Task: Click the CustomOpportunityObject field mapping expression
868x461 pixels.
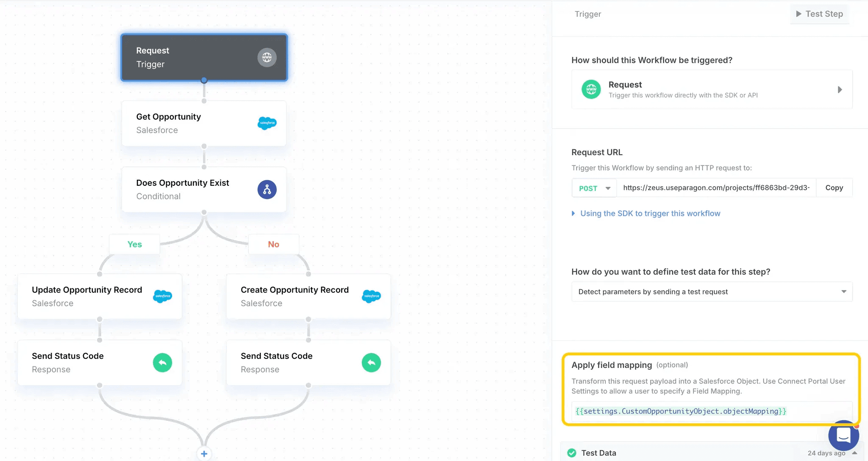Action: (681, 411)
